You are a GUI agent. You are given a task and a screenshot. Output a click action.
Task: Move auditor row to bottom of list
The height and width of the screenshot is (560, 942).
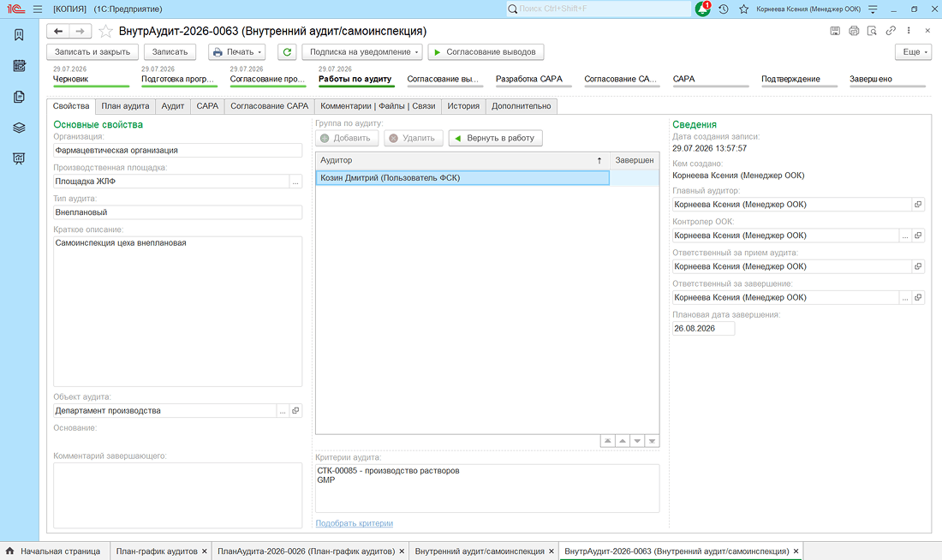click(652, 441)
